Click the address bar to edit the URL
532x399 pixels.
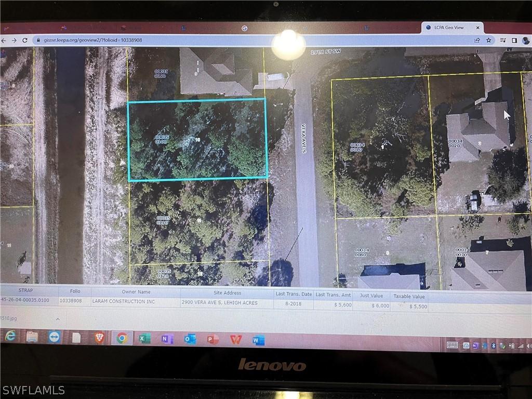click(156, 39)
